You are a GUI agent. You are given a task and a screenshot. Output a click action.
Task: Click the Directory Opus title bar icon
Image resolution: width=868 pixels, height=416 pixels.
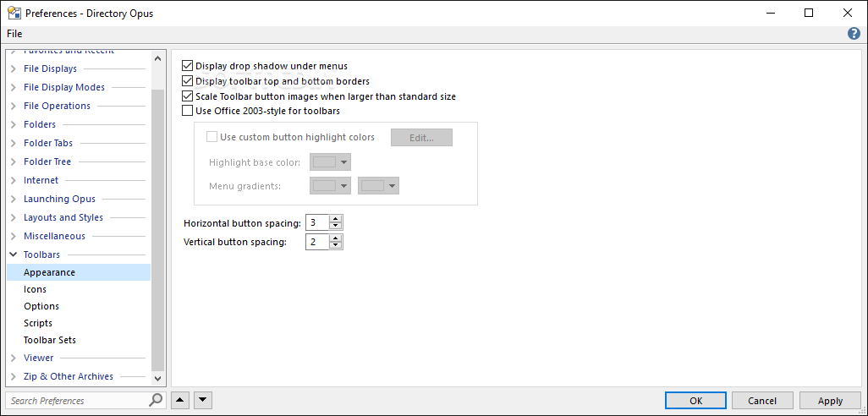click(x=14, y=13)
